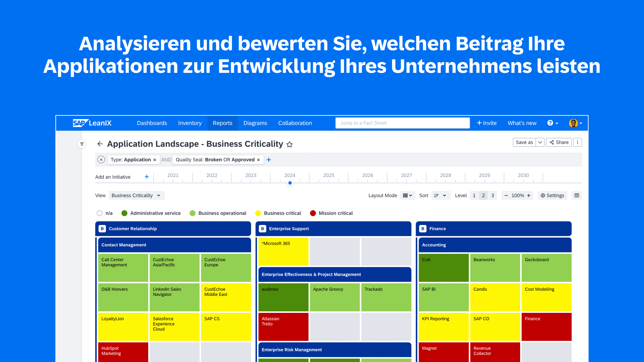
Task: Open the Business Criticality view dropdown
Action: [x=136, y=195]
